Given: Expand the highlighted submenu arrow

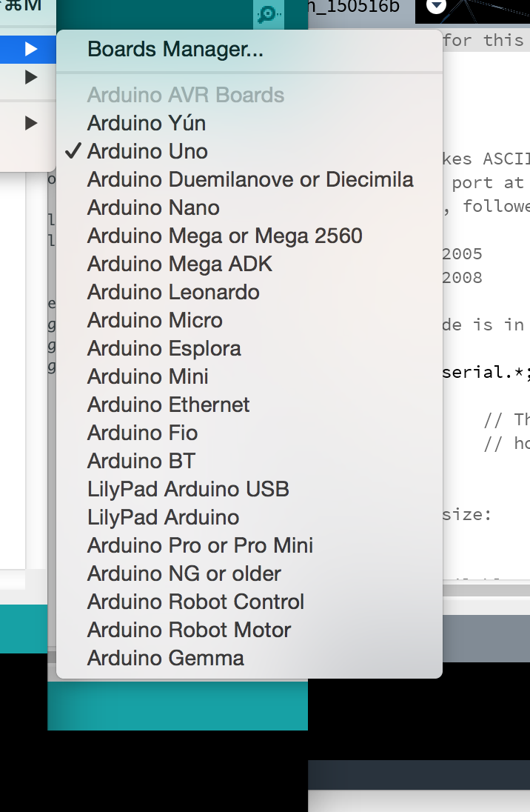Looking at the screenshot, I should point(31,49).
